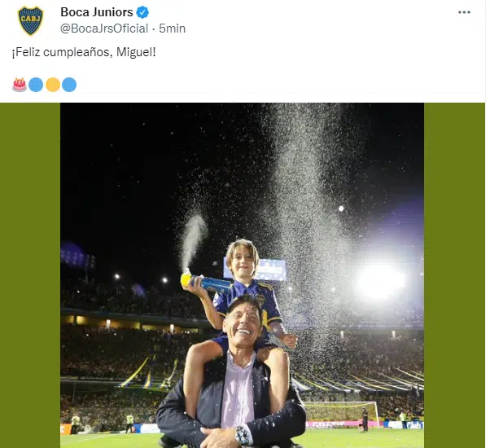
Task: Click the 5min tweet timestamp
Action: (x=173, y=29)
